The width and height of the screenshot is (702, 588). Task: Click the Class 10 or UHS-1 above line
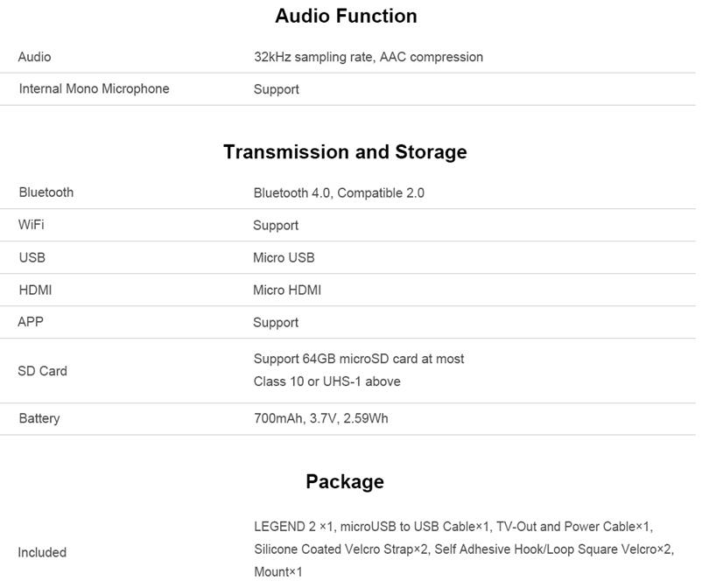point(327,381)
